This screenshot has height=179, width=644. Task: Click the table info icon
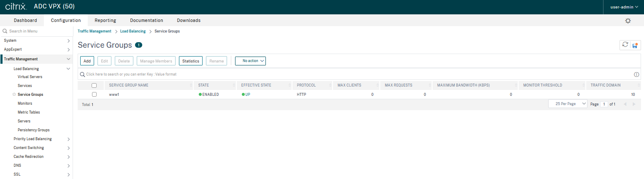tap(636, 74)
